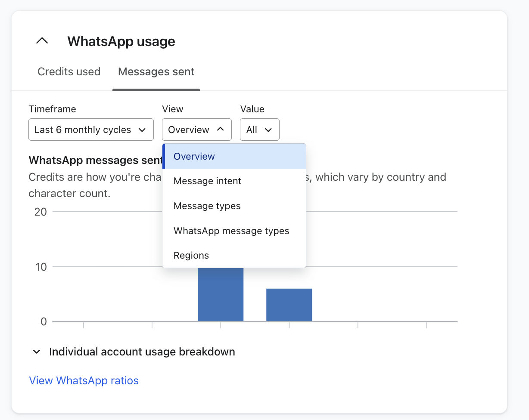The image size is (529, 420).
Task: Collapse the WhatsApp usage section chevron
Action: click(42, 41)
